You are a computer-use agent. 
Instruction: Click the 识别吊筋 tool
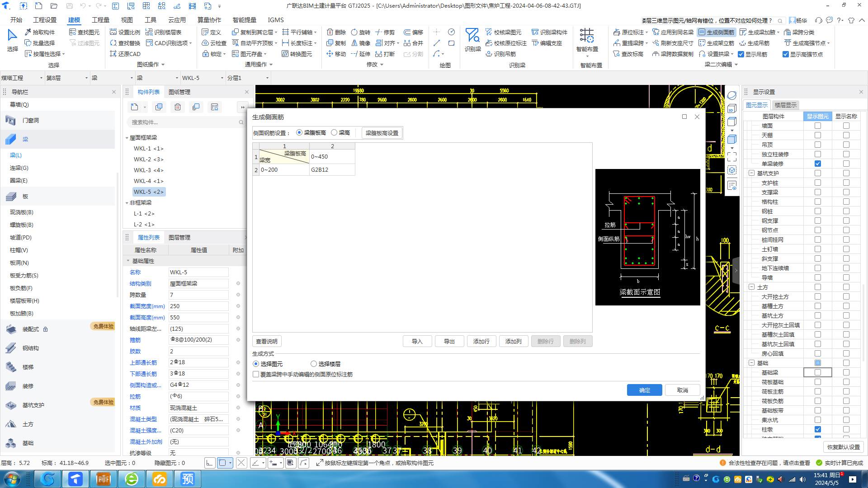[x=500, y=54]
